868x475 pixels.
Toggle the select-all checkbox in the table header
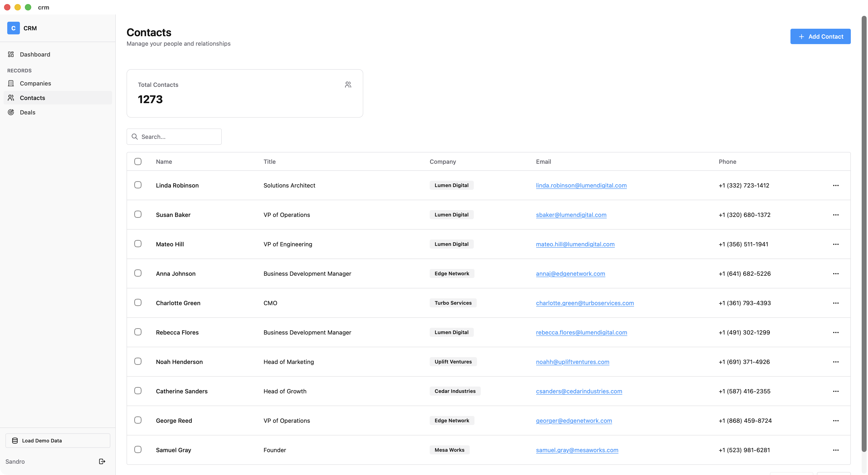tap(138, 161)
